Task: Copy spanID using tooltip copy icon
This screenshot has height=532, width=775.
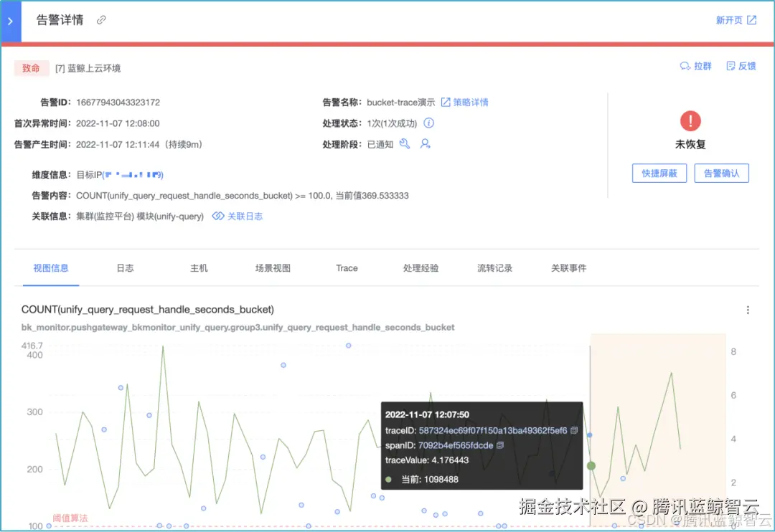Action: [500, 445]
